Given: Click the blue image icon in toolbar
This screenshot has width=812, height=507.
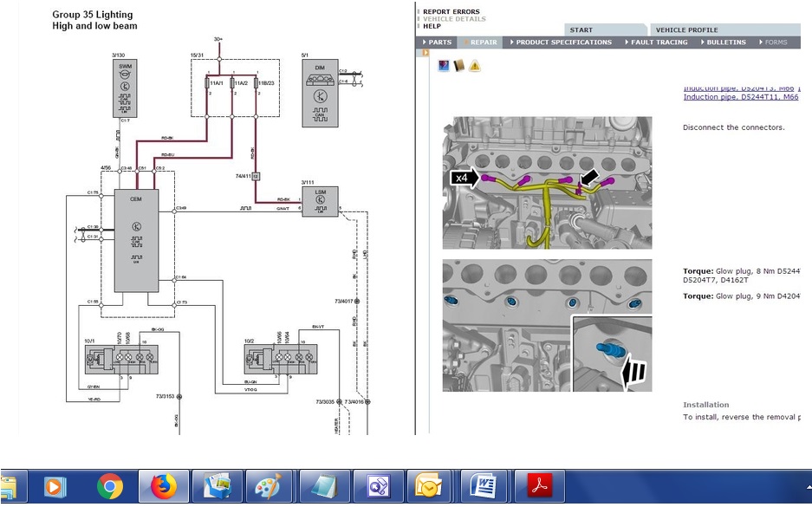Looking at the screenshot, I should (444, 66).
